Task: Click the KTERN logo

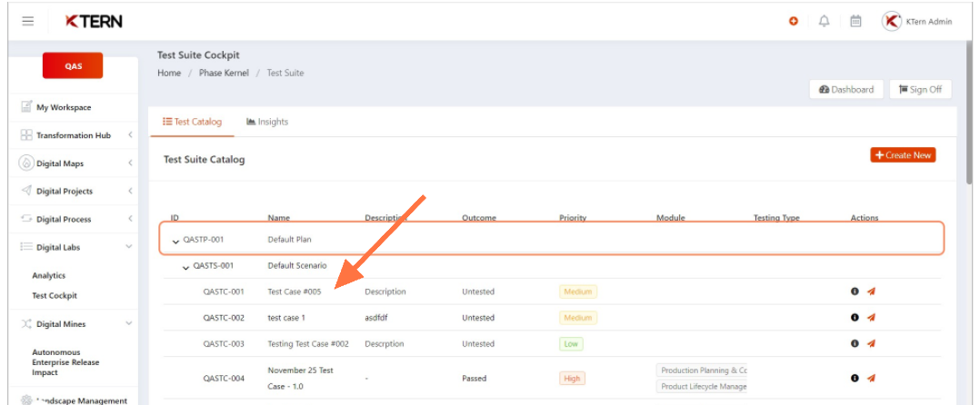Action: pos(94,21)
